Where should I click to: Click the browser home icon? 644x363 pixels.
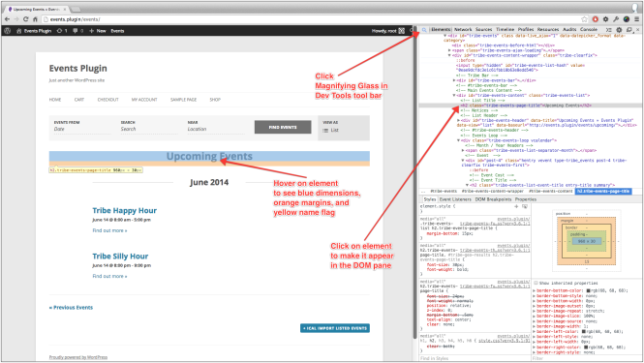tap(35, 19)
